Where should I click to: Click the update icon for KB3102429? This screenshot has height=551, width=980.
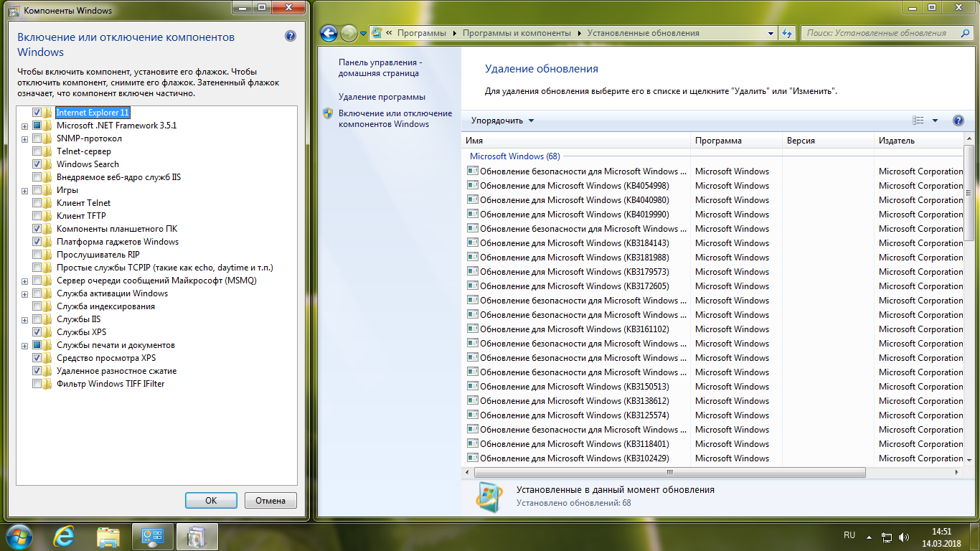472,458
